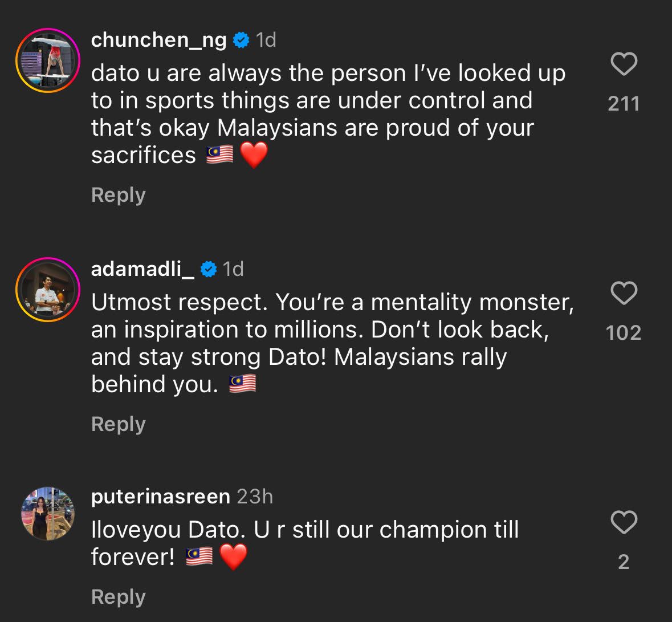Tap the adamadli_ username
Image resolution: width=672 pixels, height=622 pixels.
142,269
